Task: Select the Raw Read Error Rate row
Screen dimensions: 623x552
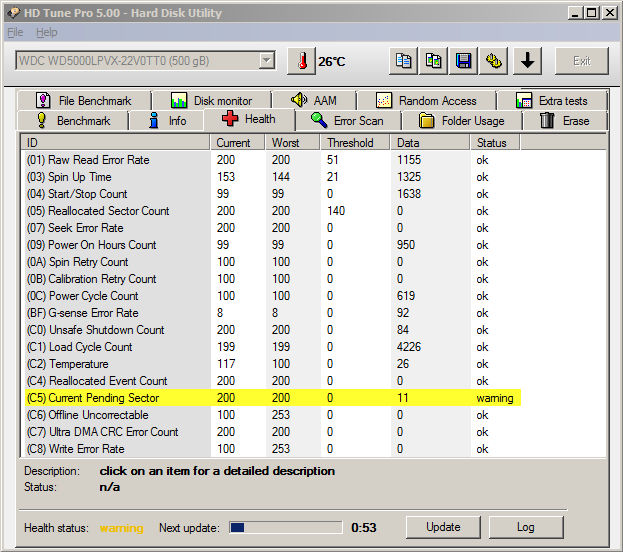Action: [x=273, y=160]
